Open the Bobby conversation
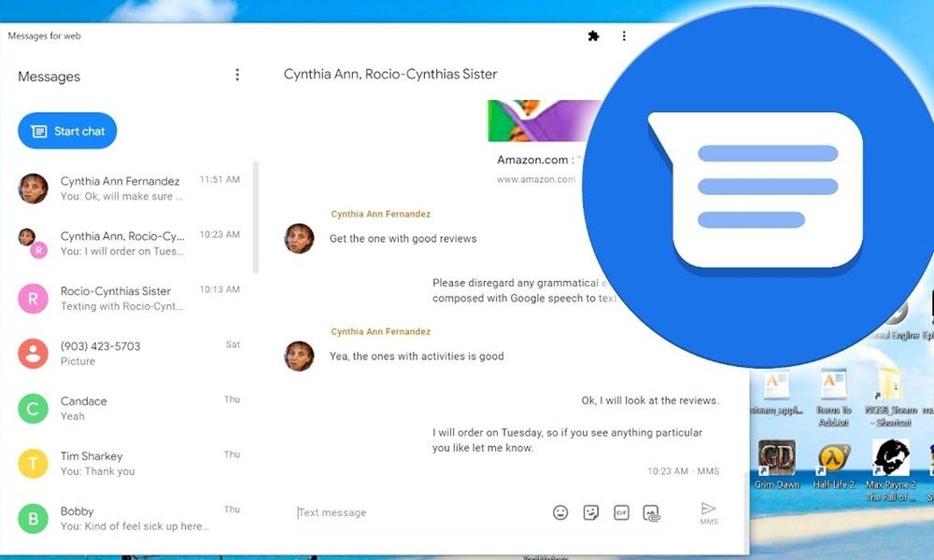934x560 pixels. pyautogui.click(x=129, y=518)
